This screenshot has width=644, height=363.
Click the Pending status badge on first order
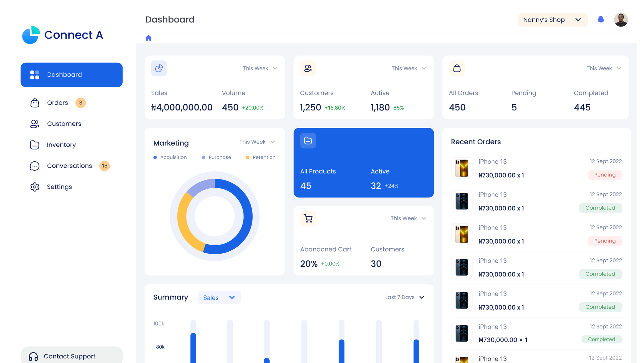point(605,174)
